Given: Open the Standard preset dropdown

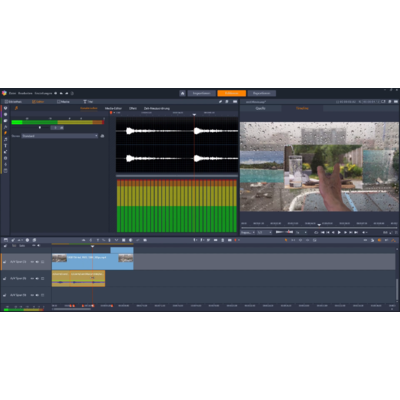Looking at the screenshot, I should [x=60, y=136].
